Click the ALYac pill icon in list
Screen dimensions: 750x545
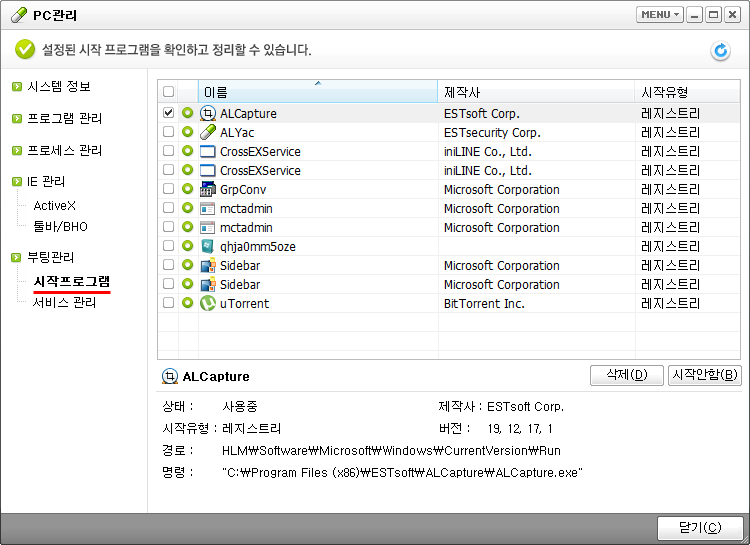point(208,132)
